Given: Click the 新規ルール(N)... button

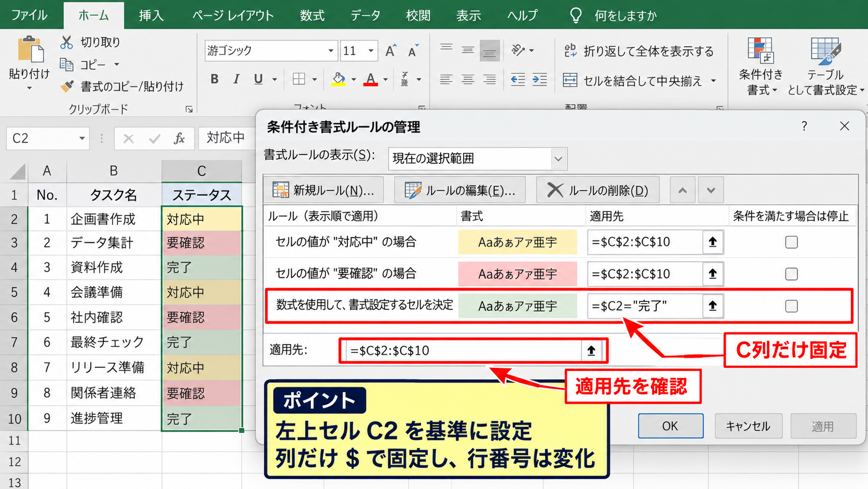Looking at the screenshot, I should [x=323, y=190].
